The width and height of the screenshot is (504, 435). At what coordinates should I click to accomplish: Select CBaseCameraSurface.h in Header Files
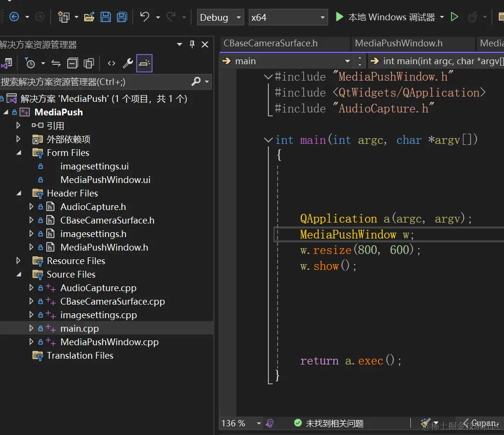point(107,220)
